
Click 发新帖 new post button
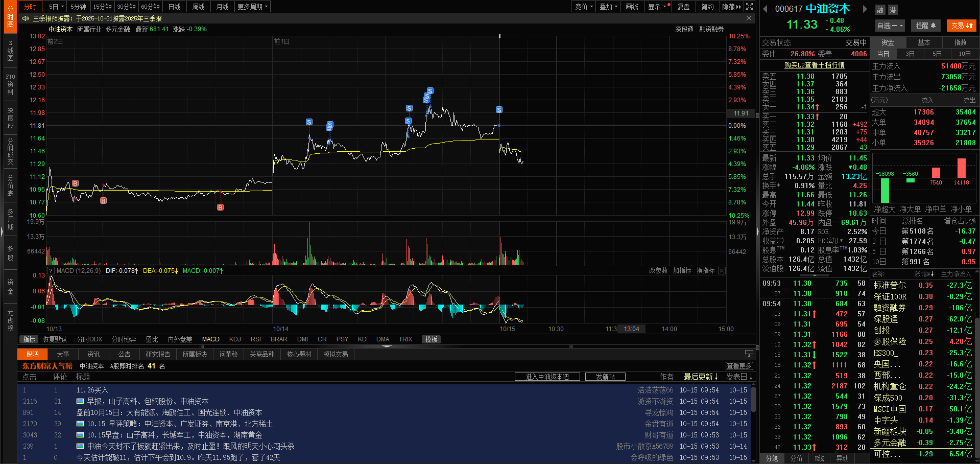coord(605,377)
